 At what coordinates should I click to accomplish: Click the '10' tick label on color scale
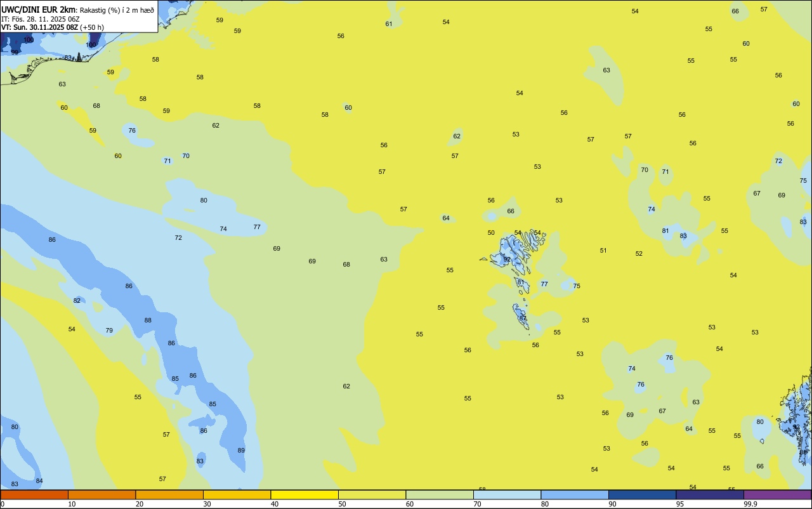click(72, 504)
